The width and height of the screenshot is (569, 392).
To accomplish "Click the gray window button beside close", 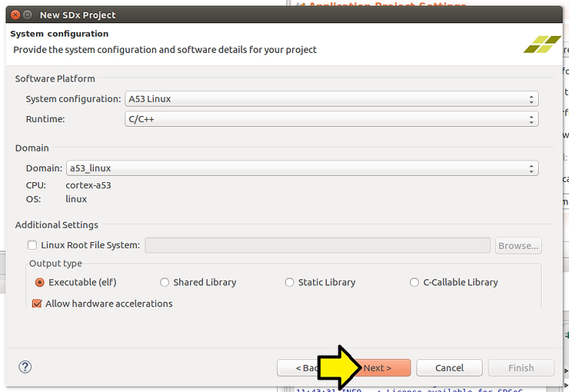I will tap(28, 15).
